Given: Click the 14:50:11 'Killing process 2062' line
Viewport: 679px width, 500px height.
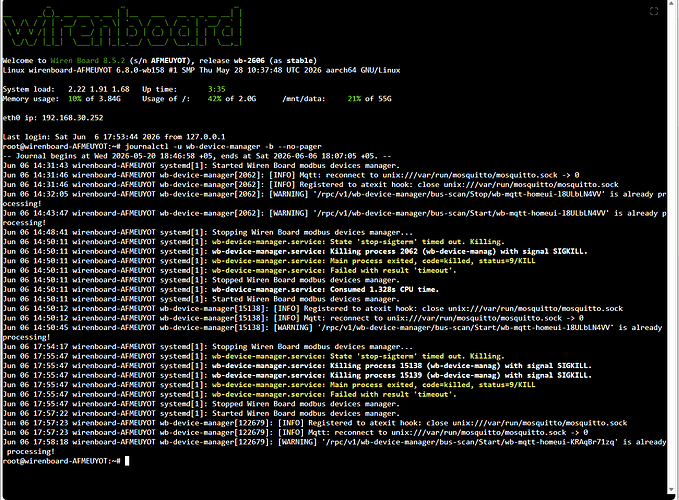Looking at the screenshot, I should point(295,251).
